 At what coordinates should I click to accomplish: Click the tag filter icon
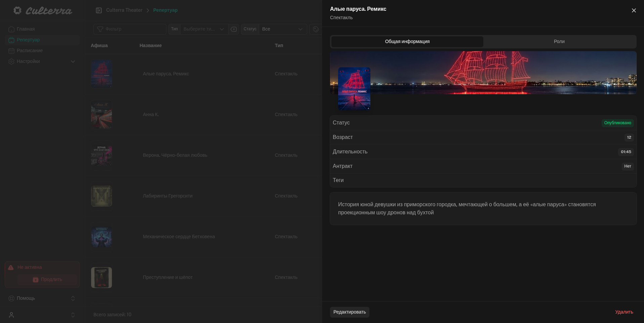(316, 29)
